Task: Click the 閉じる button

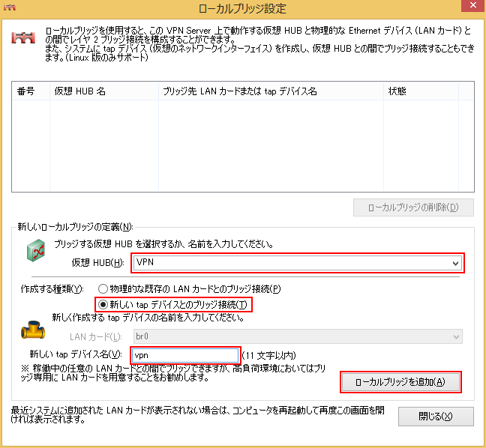Action: (x=435, y=417)
